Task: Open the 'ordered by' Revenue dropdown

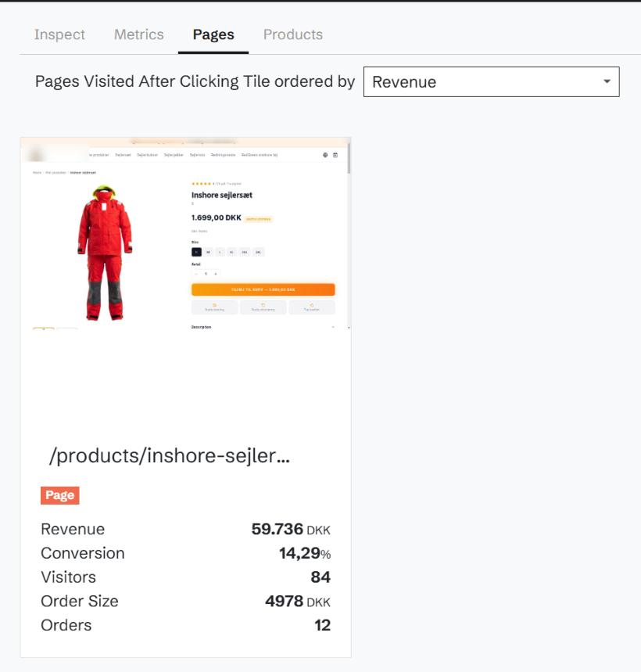Action: coord(491,81)
